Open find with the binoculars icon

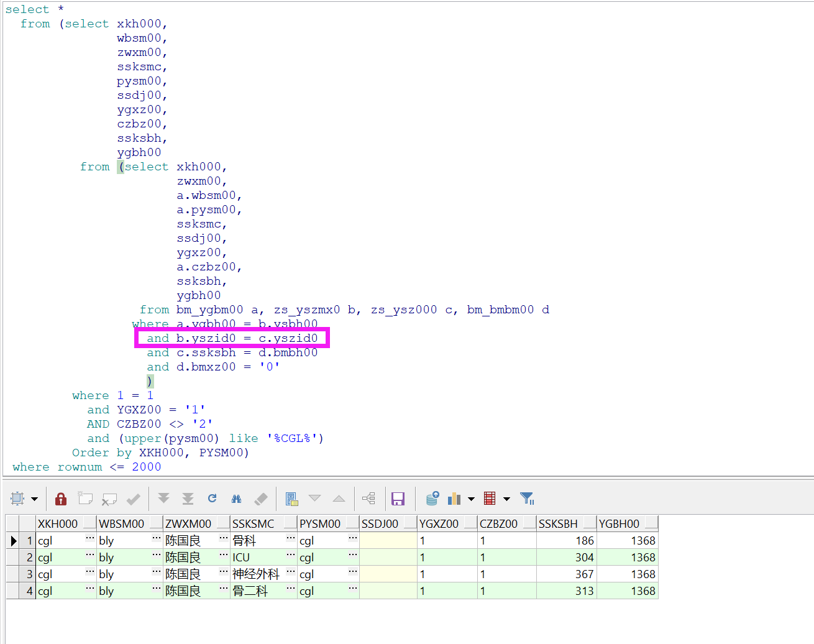point(236,499)
